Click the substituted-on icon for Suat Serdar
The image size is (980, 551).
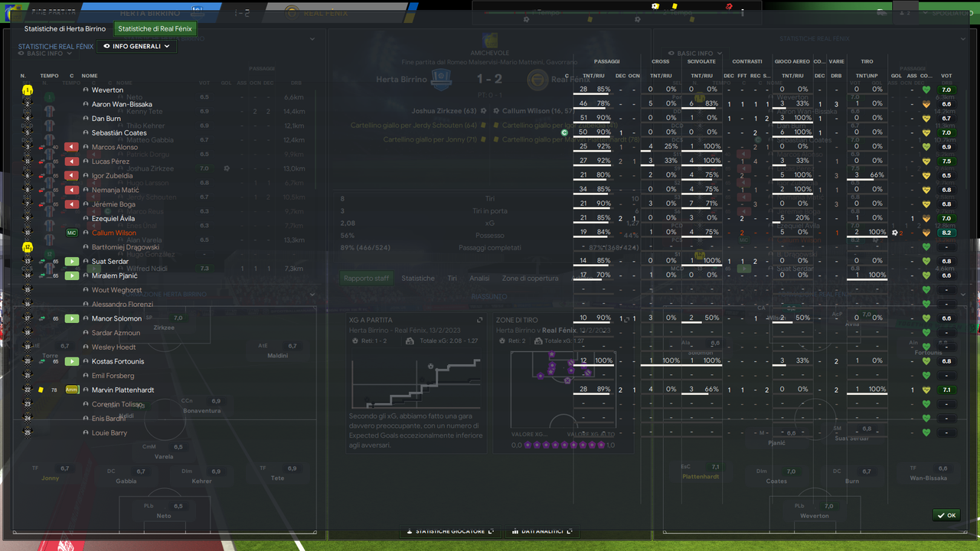[x=72, y=262]
